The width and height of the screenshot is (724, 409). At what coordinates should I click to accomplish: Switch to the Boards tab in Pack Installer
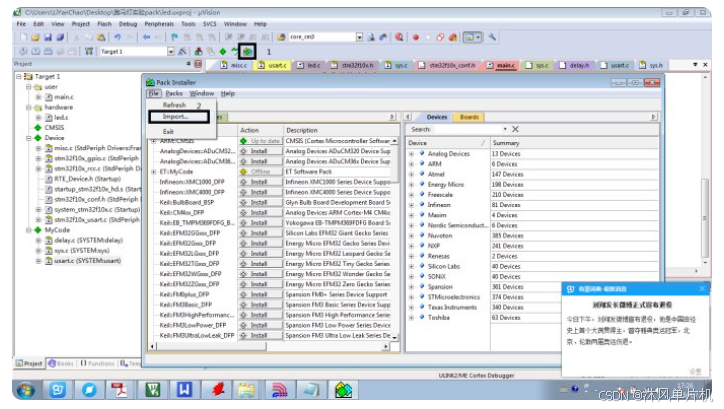click(469, 117)
